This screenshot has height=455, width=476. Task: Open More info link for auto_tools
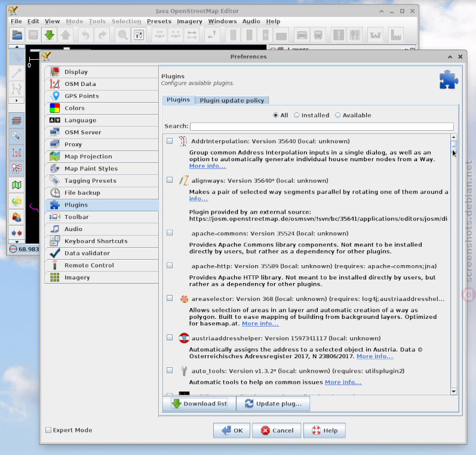click(x=343, y=382)
